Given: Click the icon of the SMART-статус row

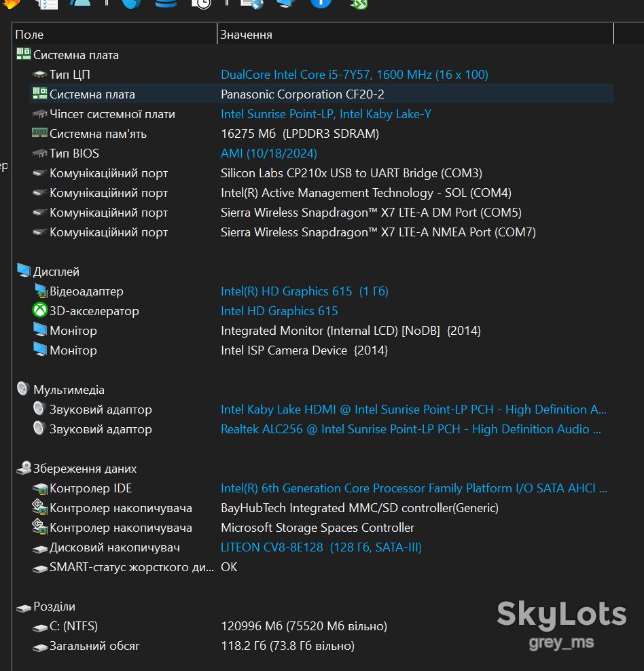Looking at the screenshot, I should [x=40, y=568].
